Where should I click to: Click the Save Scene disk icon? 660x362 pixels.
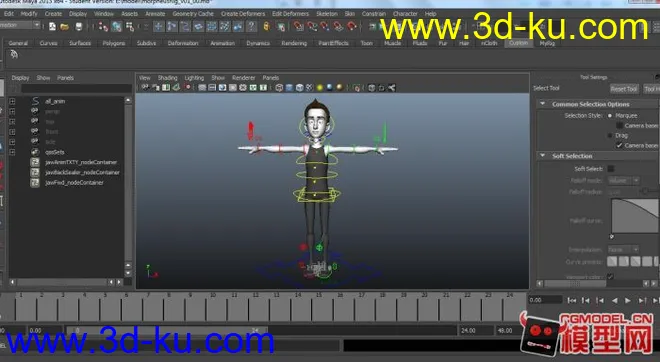(79, 27)
